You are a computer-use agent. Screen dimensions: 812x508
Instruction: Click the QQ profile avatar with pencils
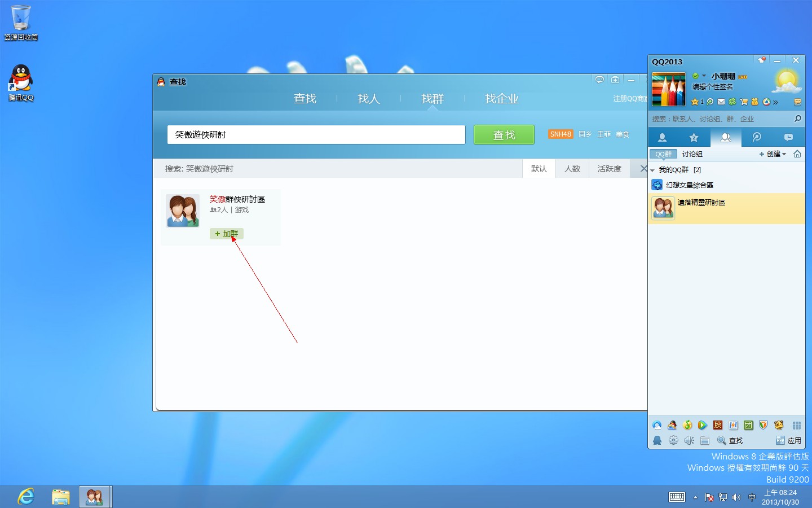click(669, 89)
